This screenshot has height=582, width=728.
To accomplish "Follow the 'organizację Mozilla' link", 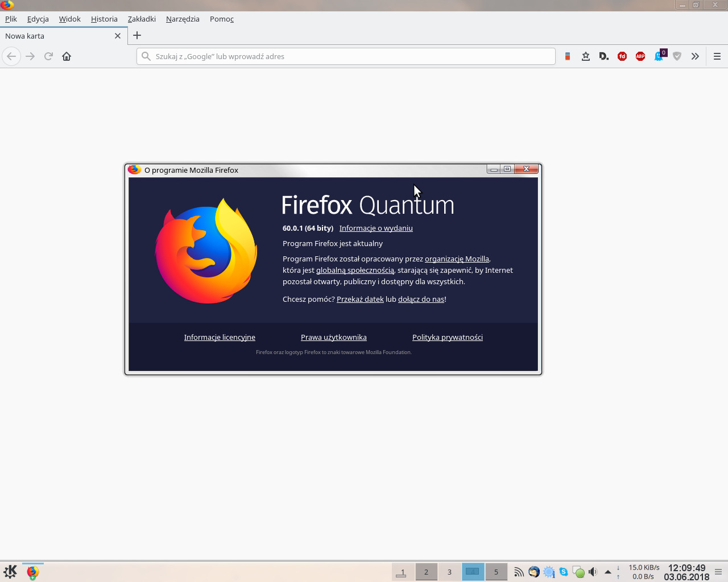I will pos(457,259).
